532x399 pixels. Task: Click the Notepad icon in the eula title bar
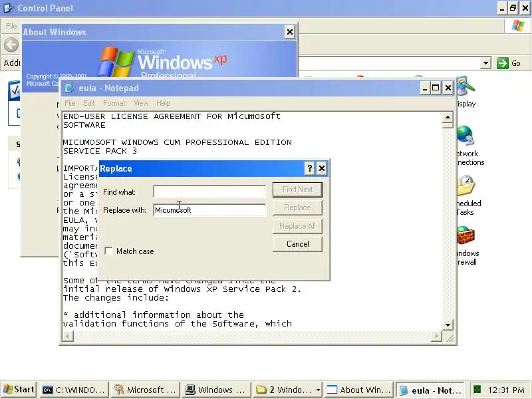pyautogui.click(x=69, y=88)
